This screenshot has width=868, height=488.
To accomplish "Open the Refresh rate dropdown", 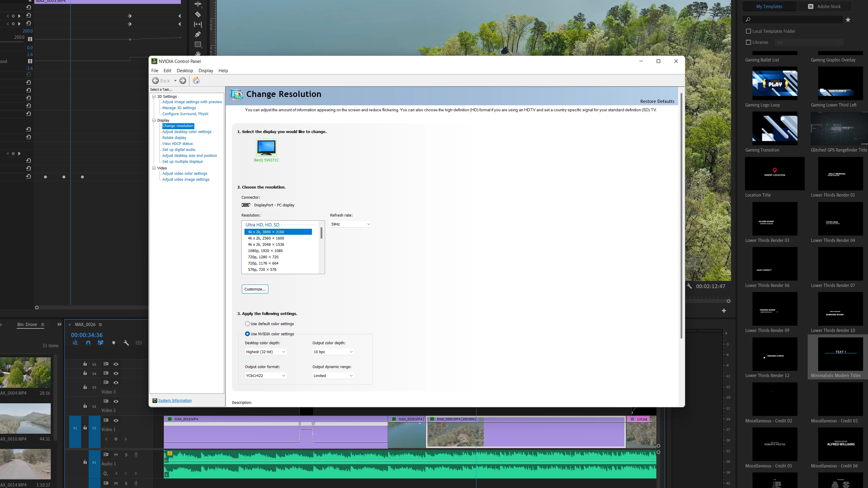I will click(x=350, y=224).
